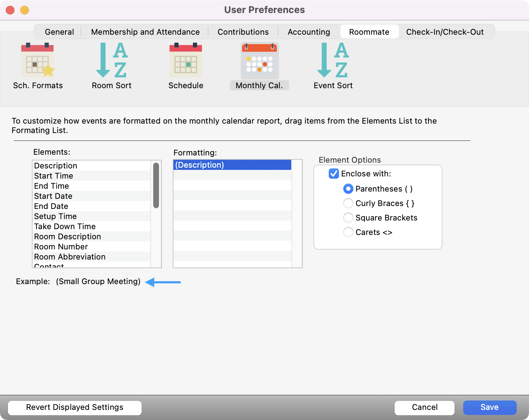Screen dimensions: 529x420
Task: Switch to the Check-In/Check-Out tab
Action: tap(445, 32)
